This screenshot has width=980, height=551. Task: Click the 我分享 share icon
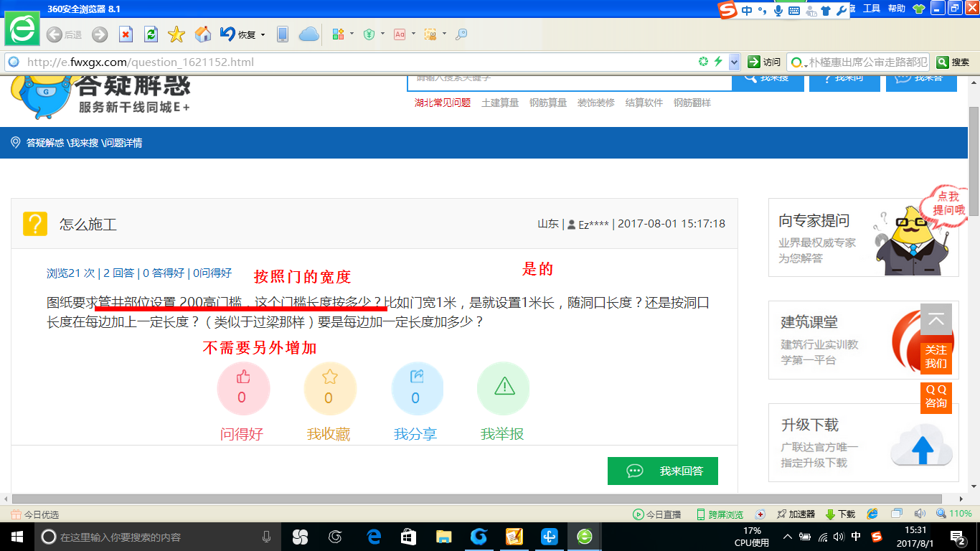[418, 387]
